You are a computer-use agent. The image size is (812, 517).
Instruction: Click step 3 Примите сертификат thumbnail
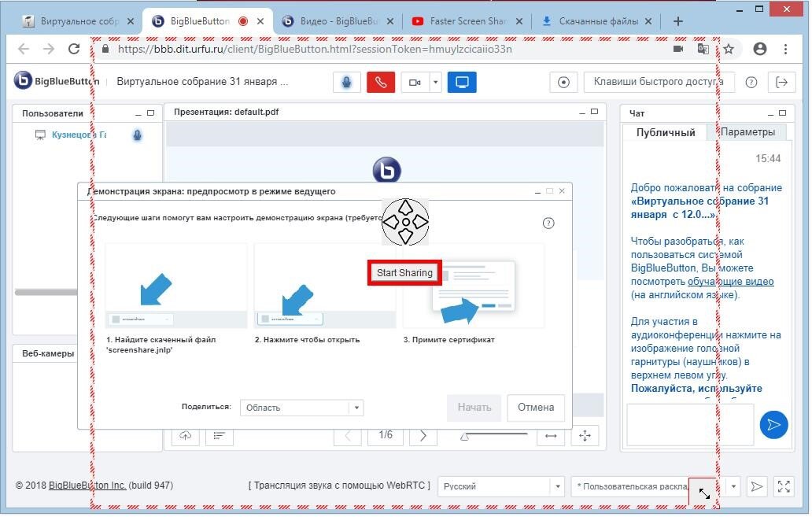click(x=474, y=286)
